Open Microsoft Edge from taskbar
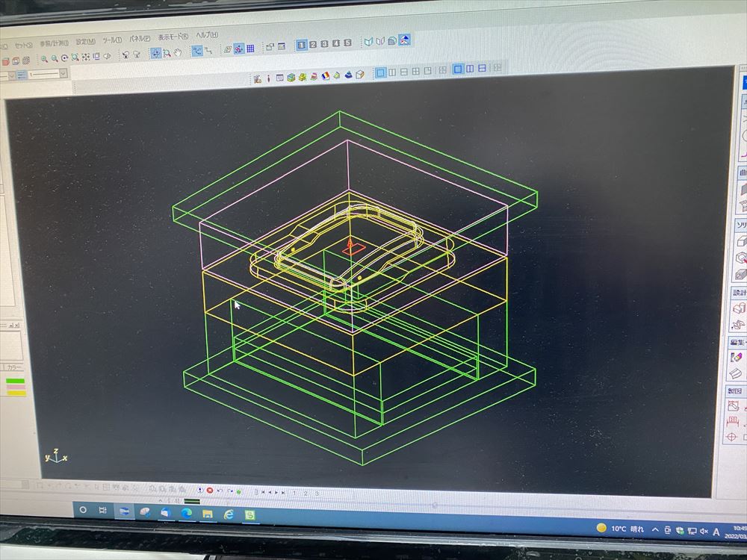Screen dimensions: 747x560 coord(186,513)
